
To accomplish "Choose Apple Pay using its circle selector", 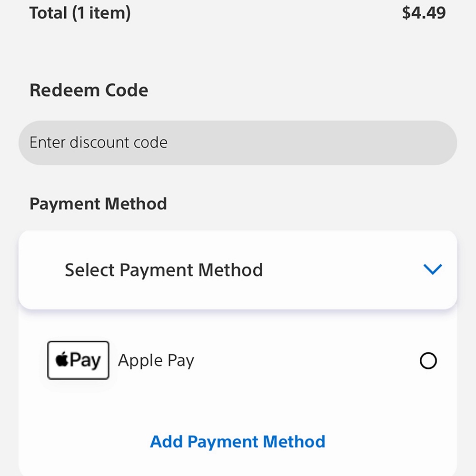I will pyautogui.click(x=428, y=361).
